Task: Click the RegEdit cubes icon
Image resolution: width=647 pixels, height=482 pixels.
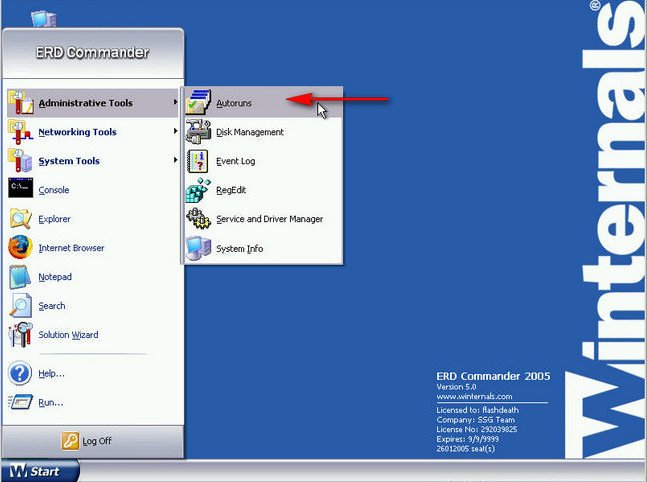Action: click(198, 190)
